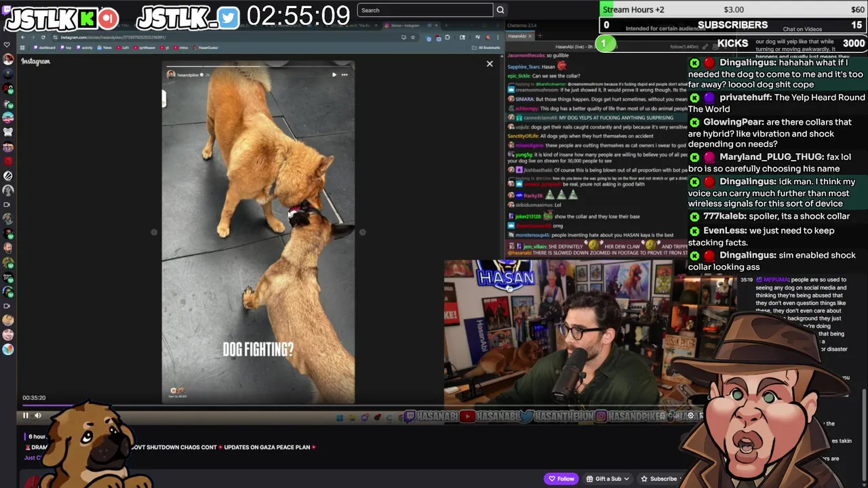
Task: Click the SUBSCRIBERS goal bar
Action: click(733, 25)
